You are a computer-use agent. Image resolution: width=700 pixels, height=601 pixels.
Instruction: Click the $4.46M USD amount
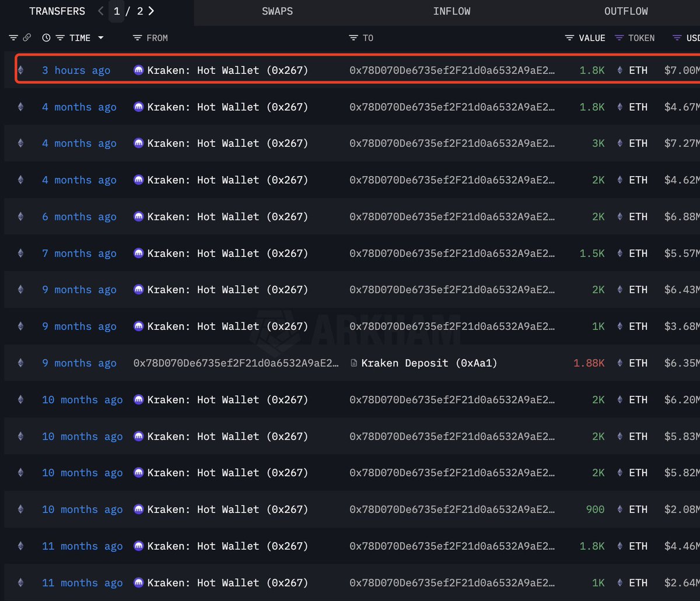tap(681, 546)
